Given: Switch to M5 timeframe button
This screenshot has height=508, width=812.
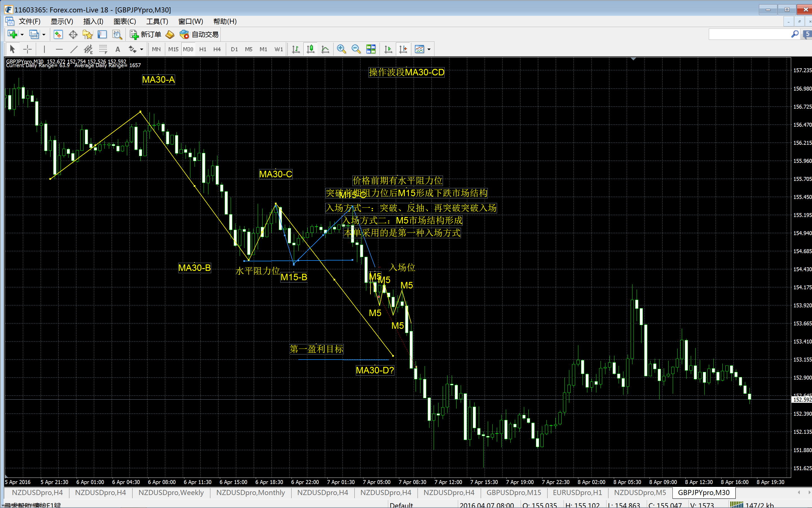Looking at the screenshot, I should click(249, 49).
